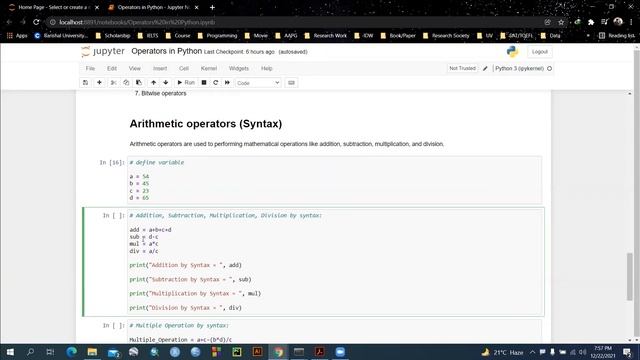Rename notebook title Operators in Python

pos(167,51)
